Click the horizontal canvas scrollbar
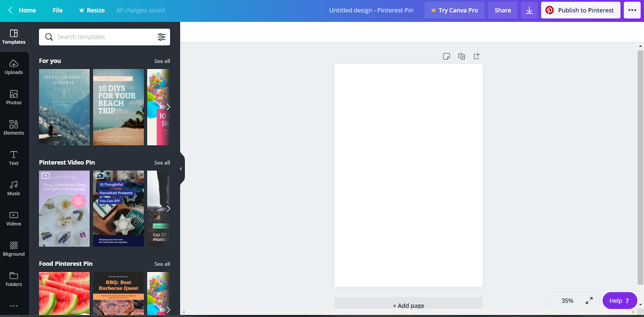 [408, 312]
